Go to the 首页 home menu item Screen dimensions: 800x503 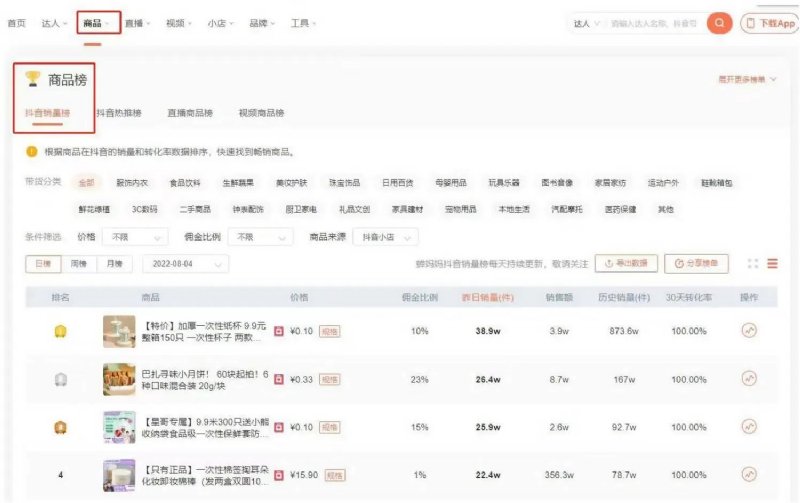16,23
